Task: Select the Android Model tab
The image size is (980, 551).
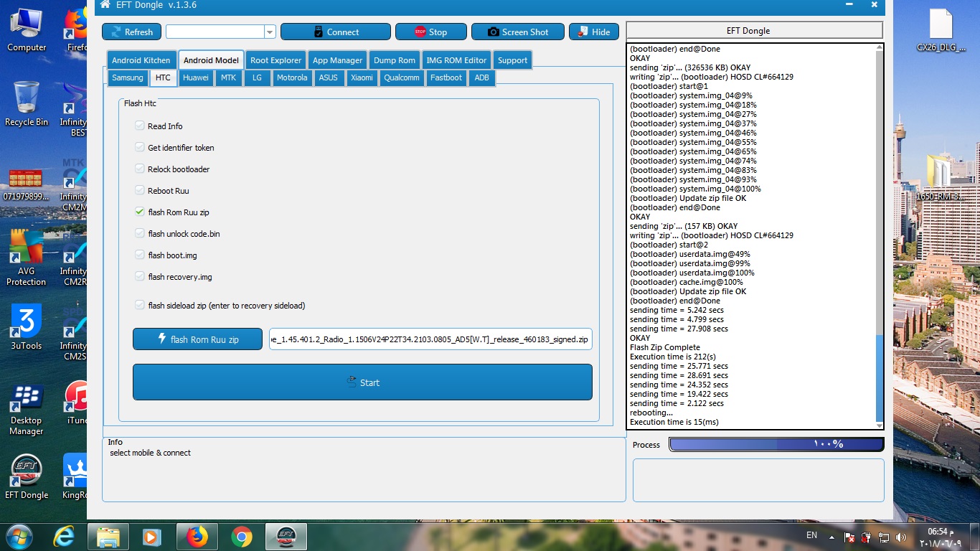Action: coord(211,60)
